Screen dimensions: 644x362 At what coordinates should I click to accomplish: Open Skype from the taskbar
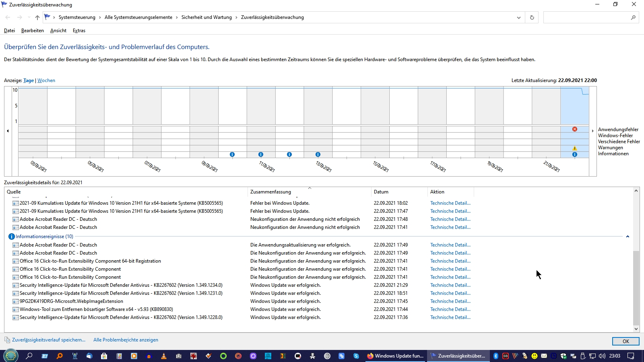(356, 356)
